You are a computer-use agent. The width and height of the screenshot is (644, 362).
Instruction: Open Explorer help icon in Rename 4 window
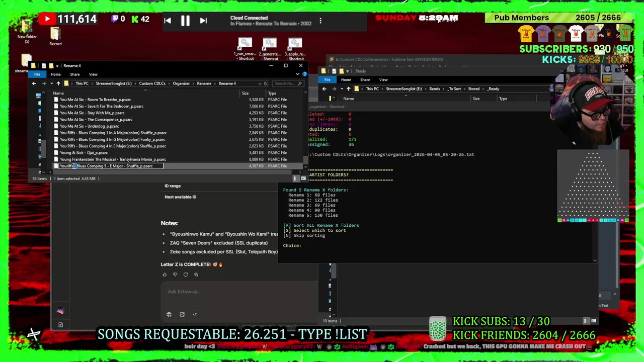click(304, 74)
